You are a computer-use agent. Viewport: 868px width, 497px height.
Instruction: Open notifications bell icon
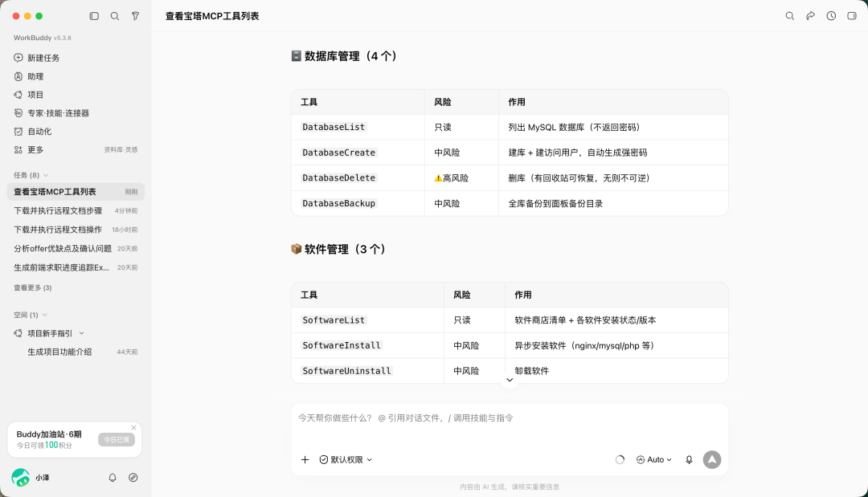pyautogui.click(x=113, y=477)
